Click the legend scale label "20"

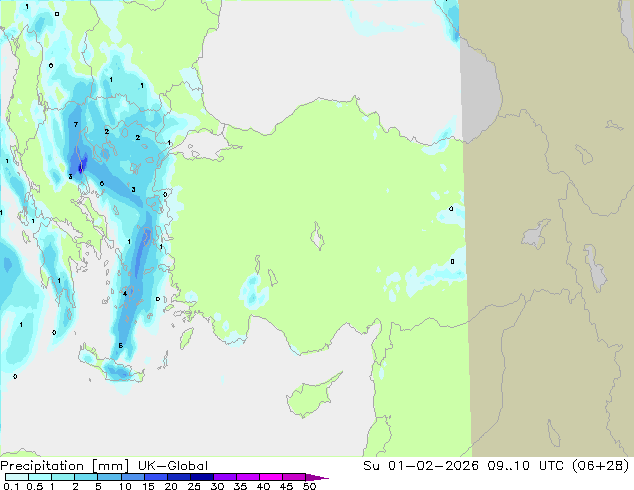pos(171,486)
